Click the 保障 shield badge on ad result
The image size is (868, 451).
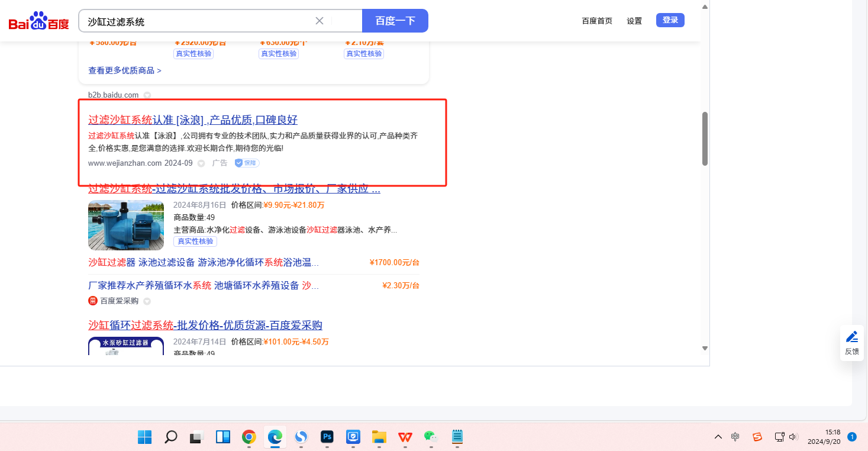247,163
